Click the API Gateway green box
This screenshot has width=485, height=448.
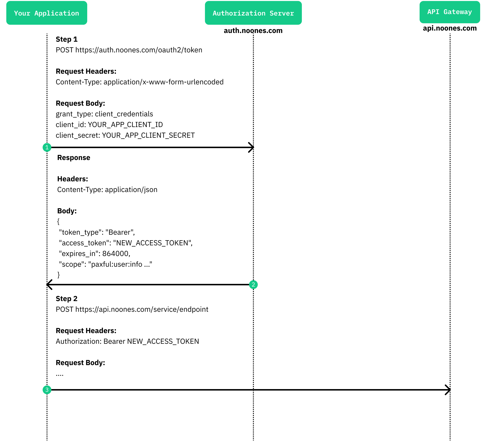point(450,12)
